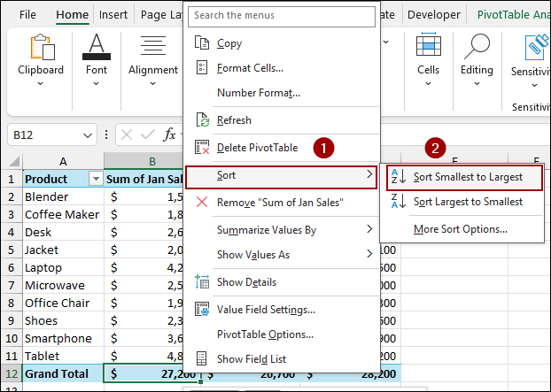
Task: Type in the Search the menus box
Action: [281, 15]
